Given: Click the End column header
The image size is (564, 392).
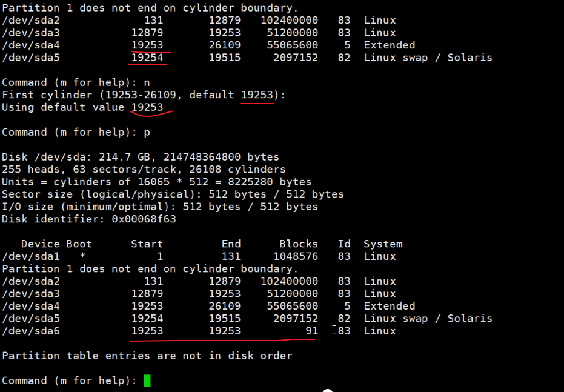Looking at the screenshot, I should 231,244.
